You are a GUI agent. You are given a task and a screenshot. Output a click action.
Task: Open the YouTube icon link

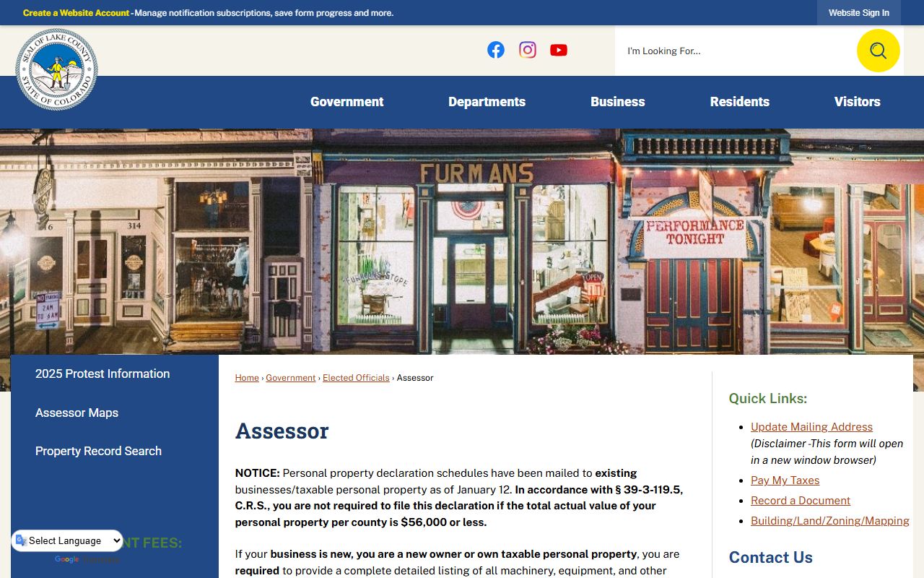coord(559,50)
